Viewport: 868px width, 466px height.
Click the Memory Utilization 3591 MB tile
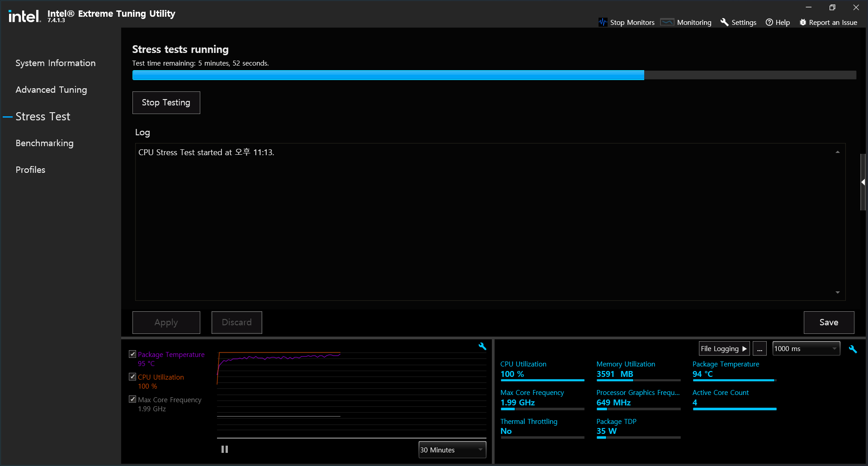point(638,371)
